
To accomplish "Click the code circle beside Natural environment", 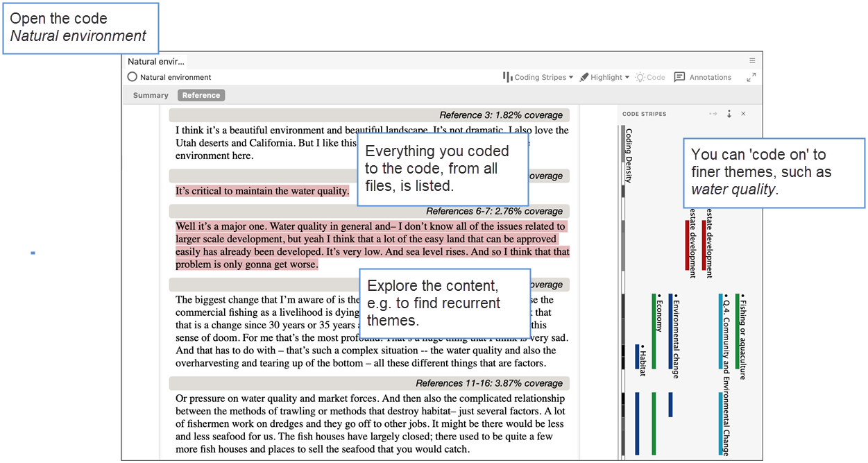I will click(x=132, y=77).
